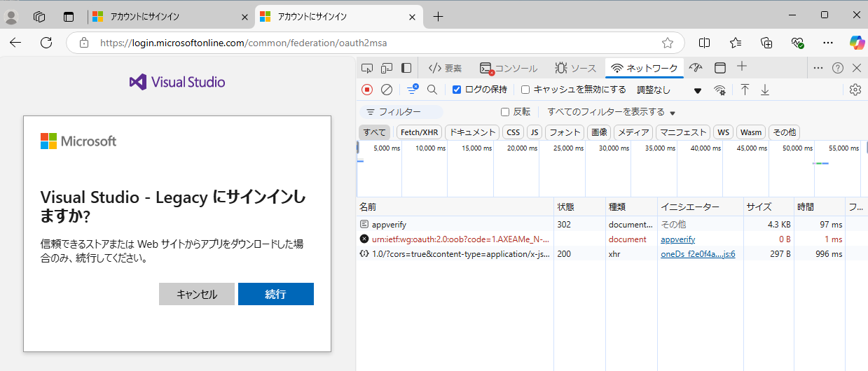Screen dimensions: 868x371
Task: Open the DevTools help icon
Action: click(x=837, y=68)
